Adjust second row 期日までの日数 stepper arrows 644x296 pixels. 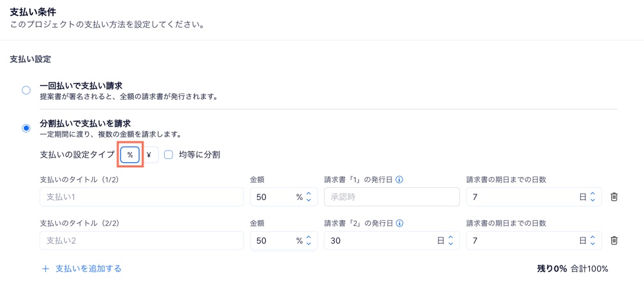pyautogui.click(x=592, y=241)
